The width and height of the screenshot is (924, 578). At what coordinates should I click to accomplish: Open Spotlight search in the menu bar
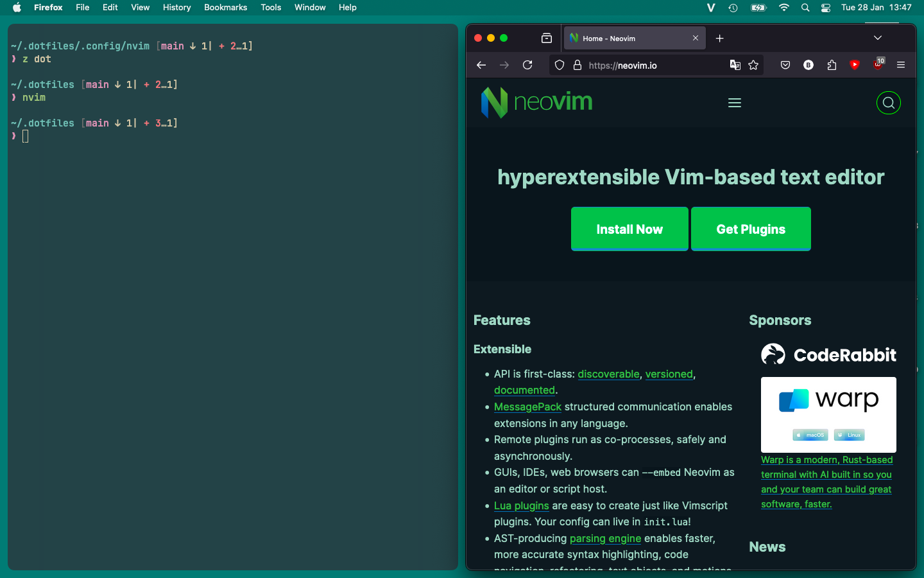(805, 8)
